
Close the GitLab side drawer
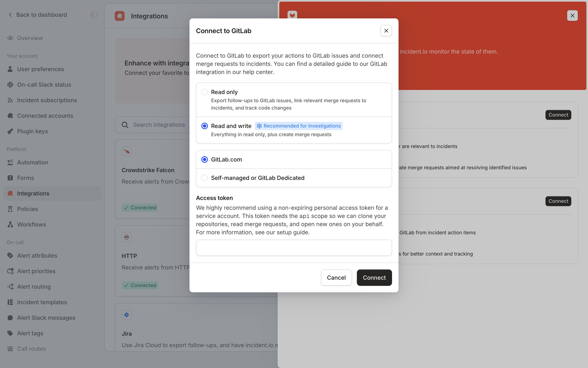[x=572, y=16]
